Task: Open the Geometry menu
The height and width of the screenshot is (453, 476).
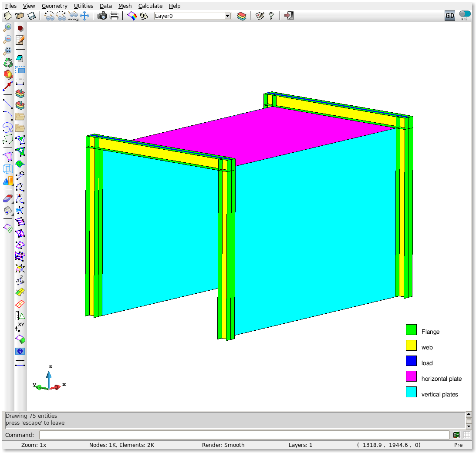Action: 54,6
